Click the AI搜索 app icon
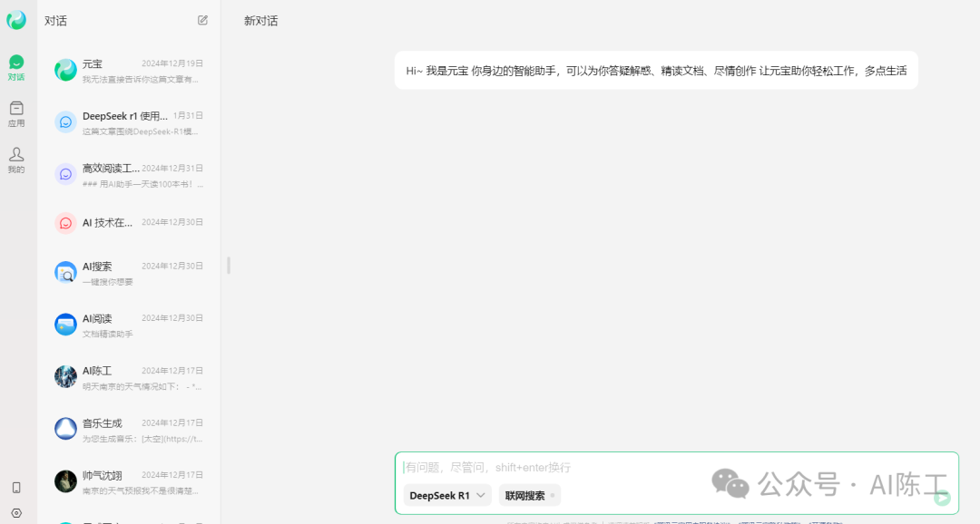Viewport: 980px width, 524px height. 65,272
